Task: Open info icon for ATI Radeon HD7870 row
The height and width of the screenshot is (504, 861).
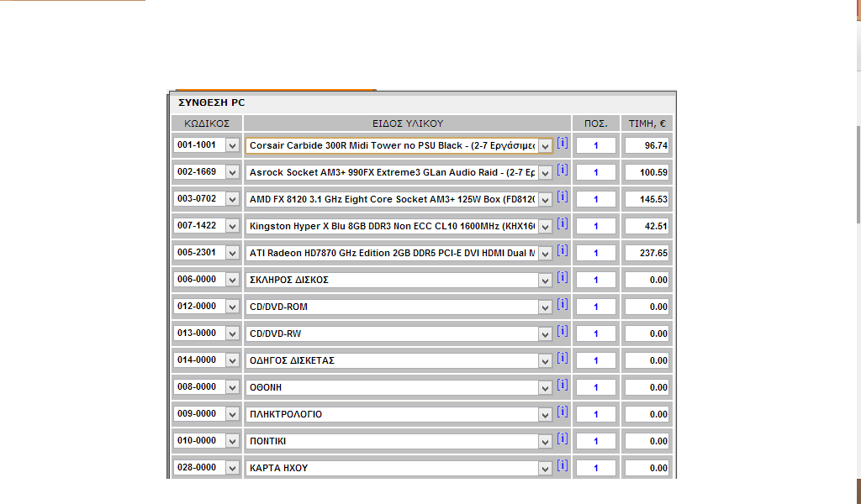Action: [x=563, y=250]
